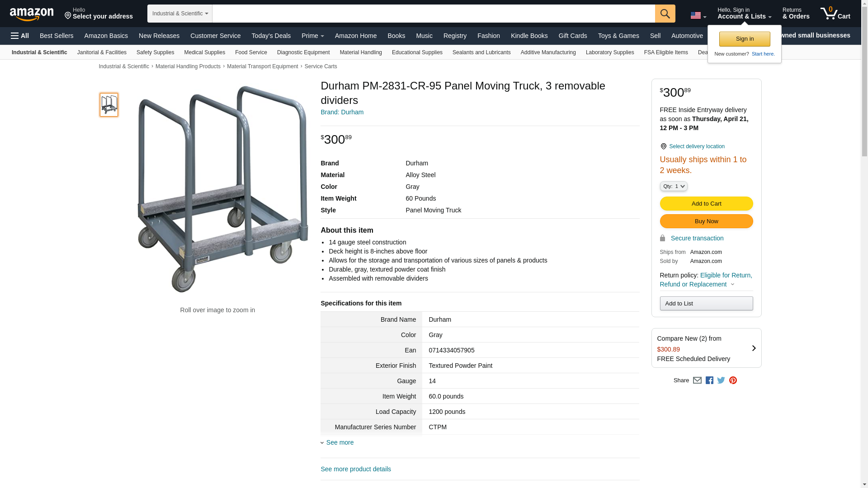Viewport: 868px width, 488px height.
Task: Open the shopping cart icon
Action: click(x=835, y=14)
